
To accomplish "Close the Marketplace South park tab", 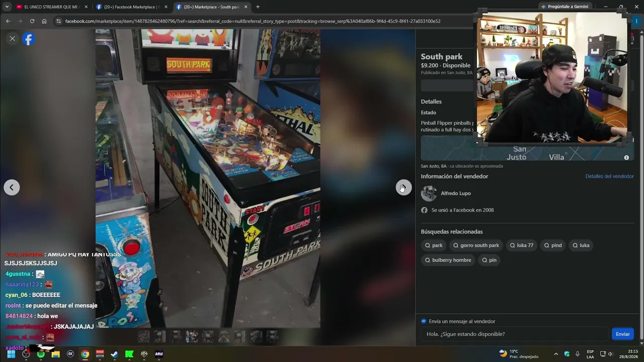I will [x=246, y=7].
